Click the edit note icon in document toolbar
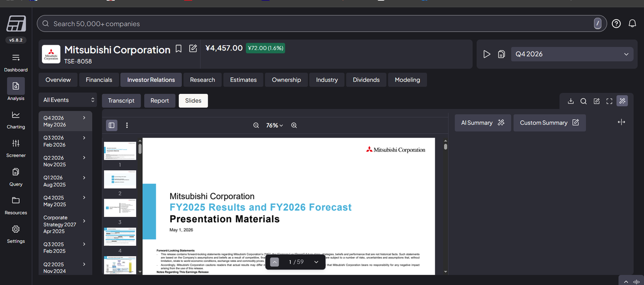 596,101
